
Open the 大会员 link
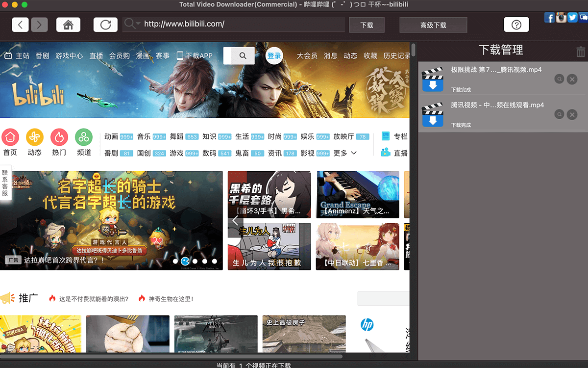[x=307, y=55]
